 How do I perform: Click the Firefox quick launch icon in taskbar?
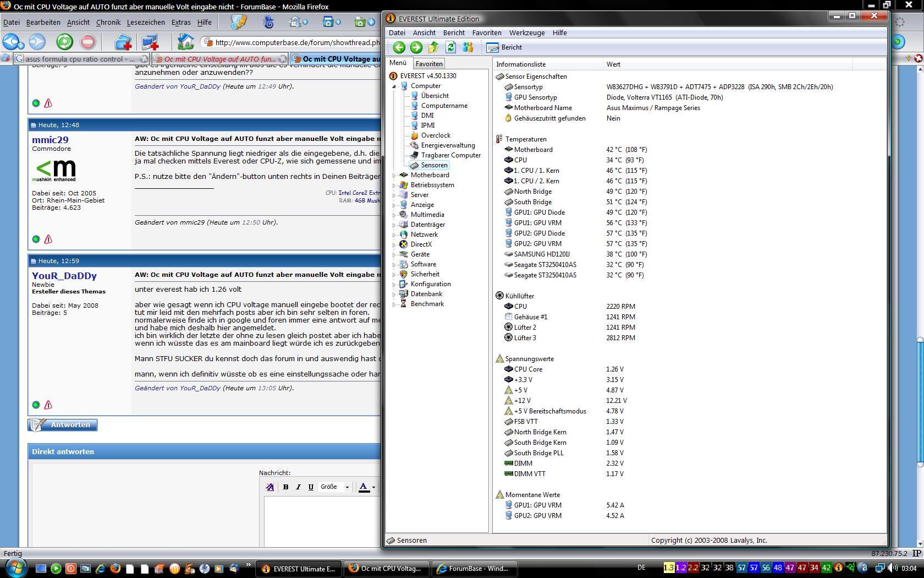pos(115,569)
